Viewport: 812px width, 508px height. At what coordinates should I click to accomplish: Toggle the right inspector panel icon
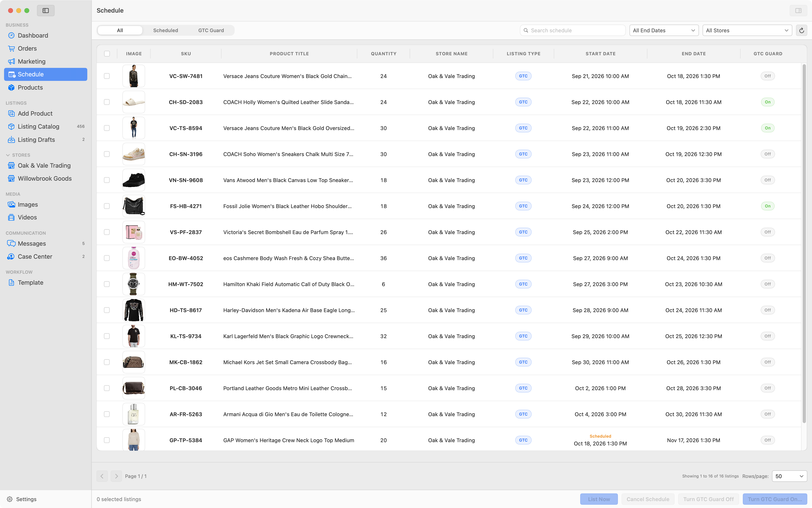(798, 11)
